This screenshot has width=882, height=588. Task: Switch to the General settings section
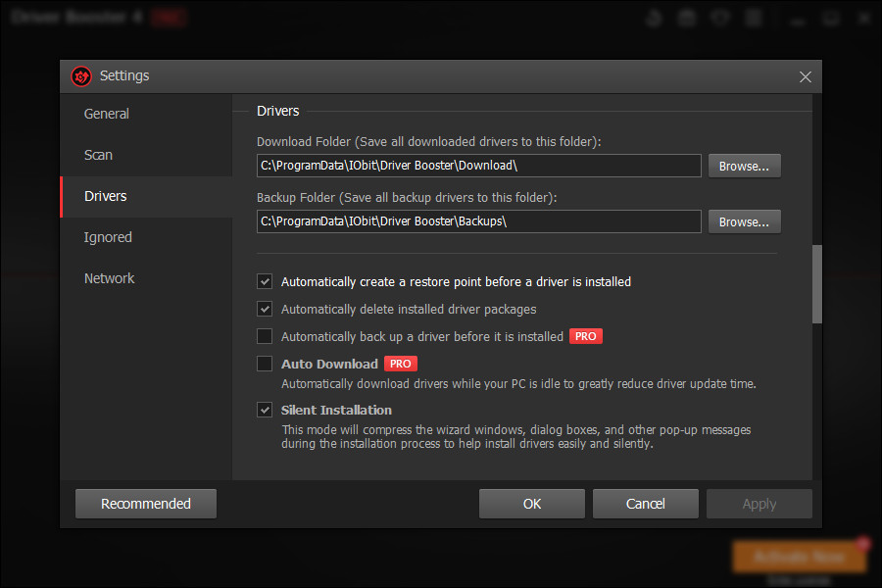click(106, 113)
